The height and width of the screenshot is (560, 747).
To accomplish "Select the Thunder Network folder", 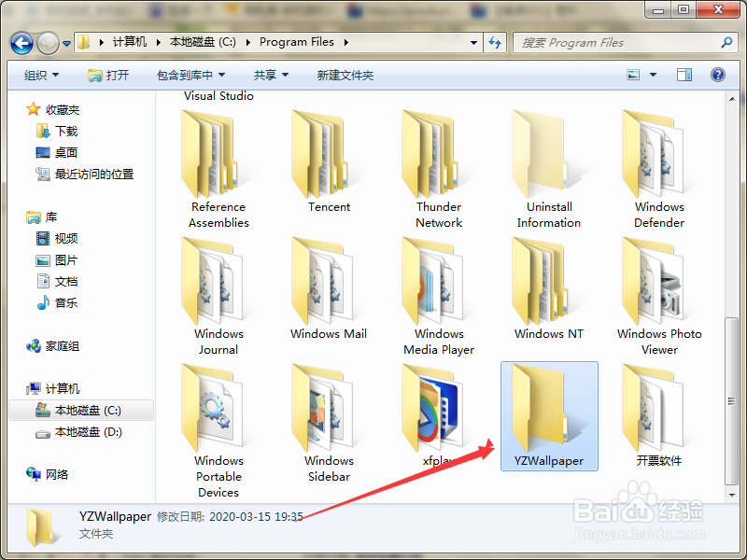I will [439, 169].
